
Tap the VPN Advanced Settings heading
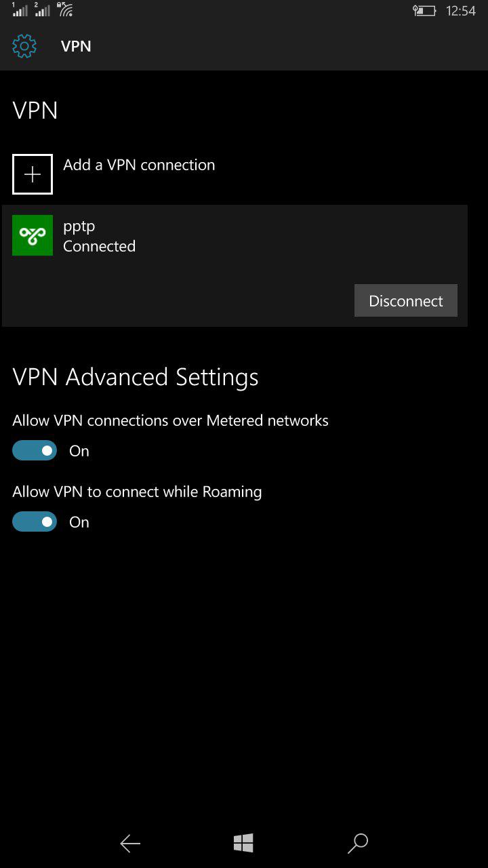tap(136, 377)
